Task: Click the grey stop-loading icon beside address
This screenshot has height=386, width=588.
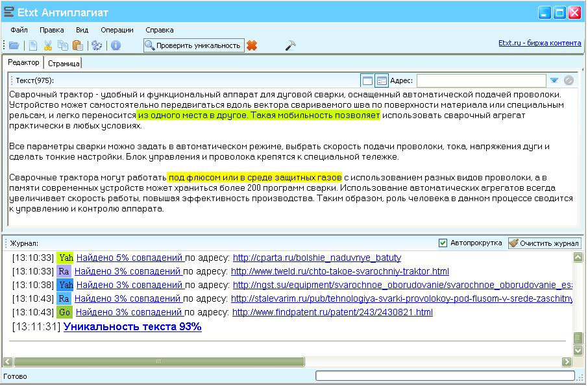Action: click(x=569, y=80)
